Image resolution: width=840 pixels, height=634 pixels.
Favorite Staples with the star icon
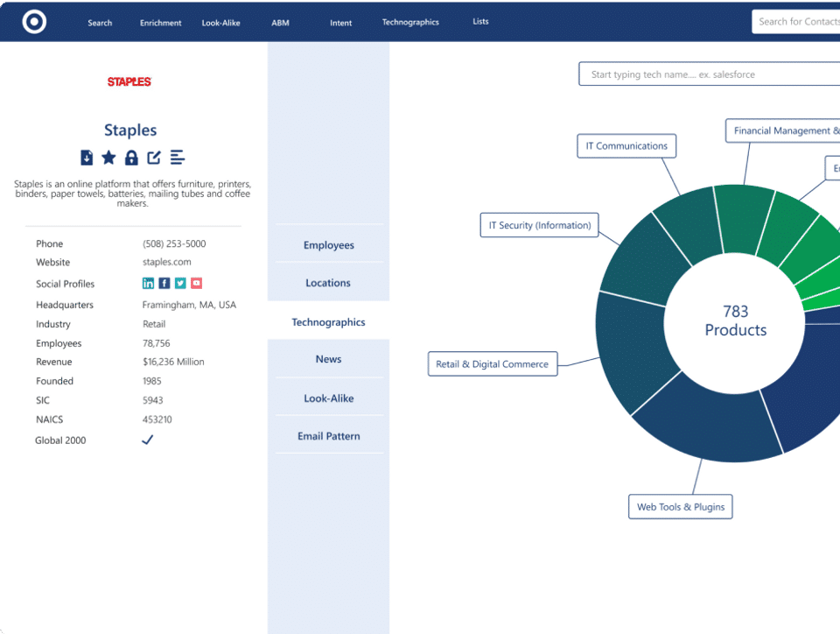coord(108,157)
